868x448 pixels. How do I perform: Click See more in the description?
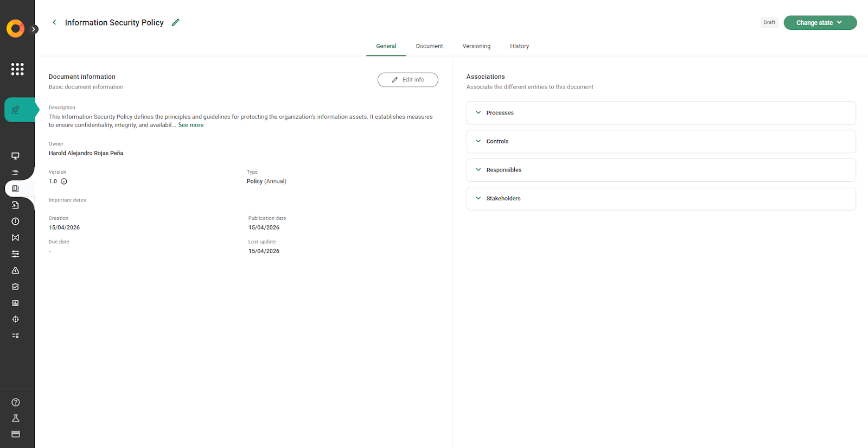[x=191, y=125]
